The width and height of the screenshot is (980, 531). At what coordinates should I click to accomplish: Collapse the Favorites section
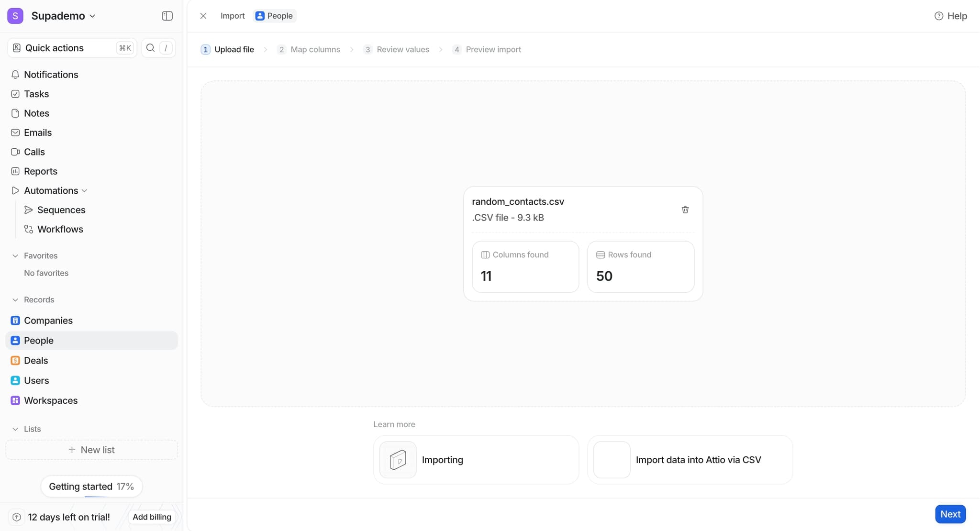[x=15, y=255]
